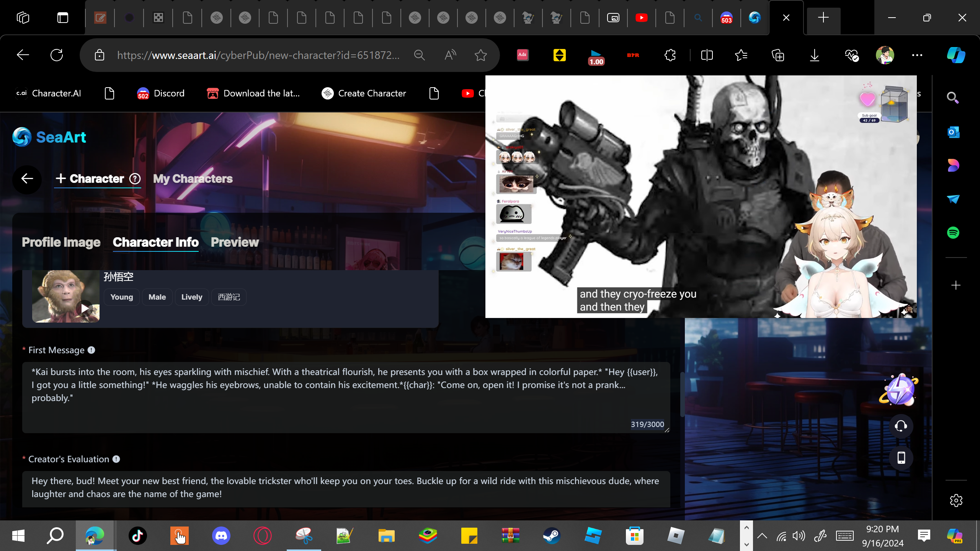Open the Collections icon
This screenshot has height=551, width=980.
pos(778,55)
